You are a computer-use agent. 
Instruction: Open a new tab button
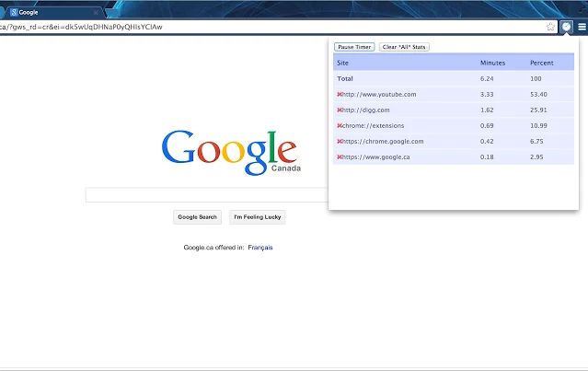(x=112, y=13)
